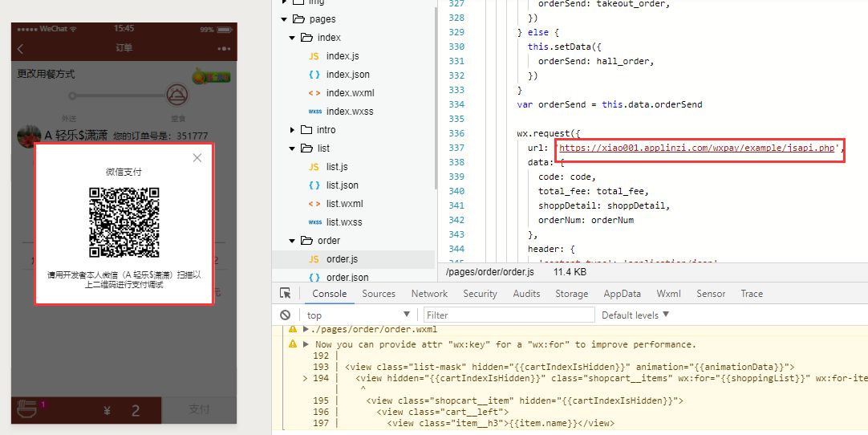The height and width of the screenshot is (435, 868).
Task: Collapse the list folder
Action: coord(292,148)
